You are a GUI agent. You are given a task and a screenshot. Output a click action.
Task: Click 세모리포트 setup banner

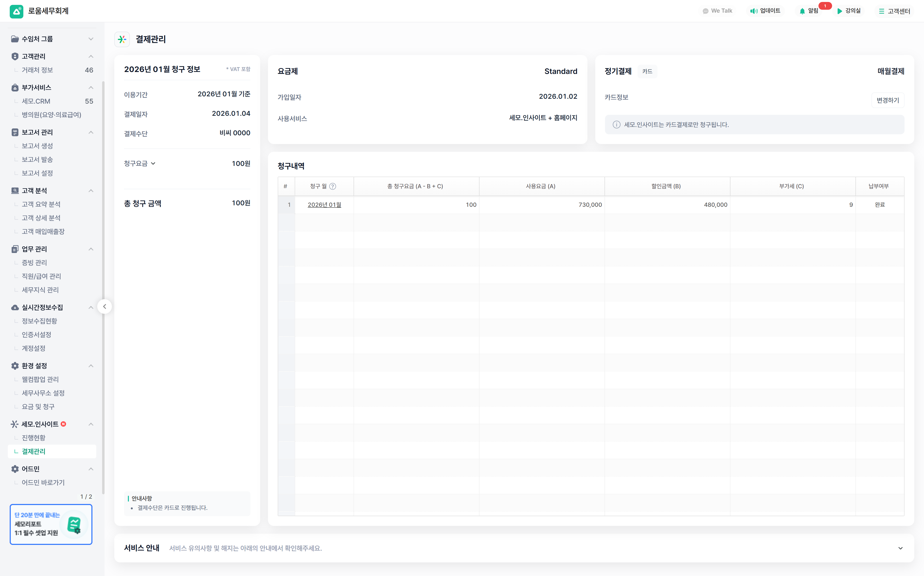tap(51, 524)
